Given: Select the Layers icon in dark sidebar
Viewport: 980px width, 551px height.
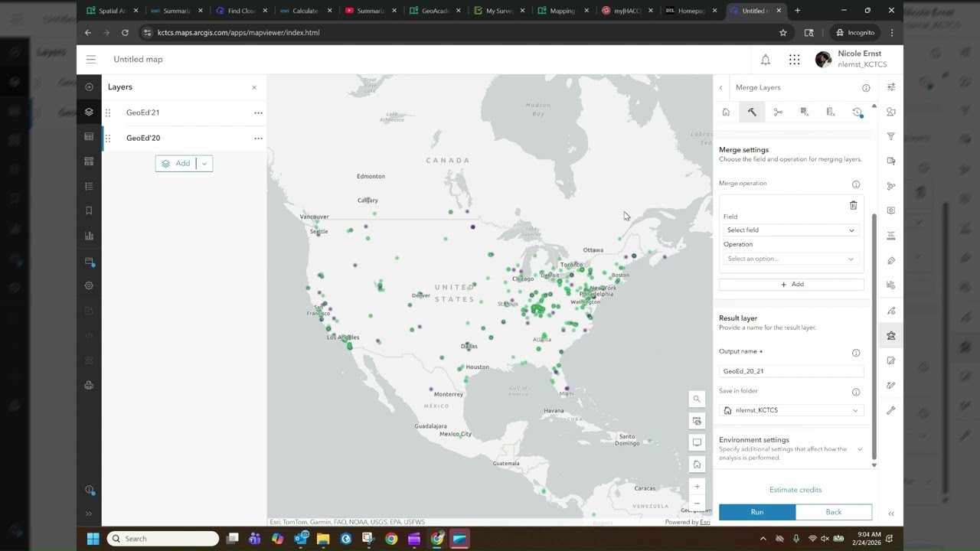Looking at the screenshot, I should pos(89,112).
